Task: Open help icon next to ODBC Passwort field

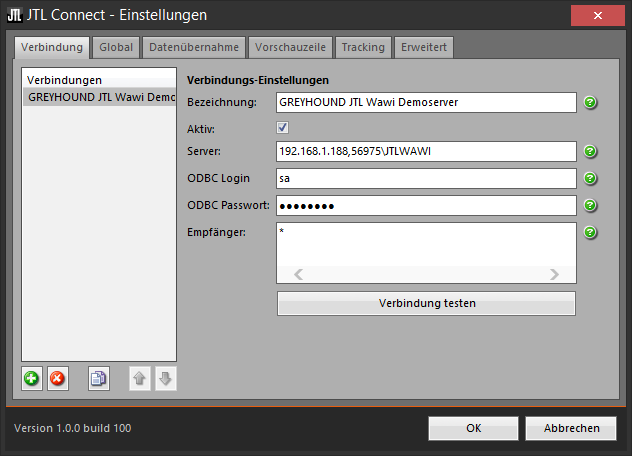Action: coord(590,205)
